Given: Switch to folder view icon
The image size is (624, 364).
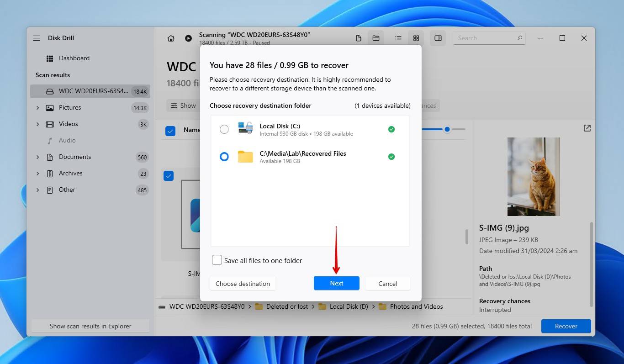Looking at the screenshot, I should 376,38.
